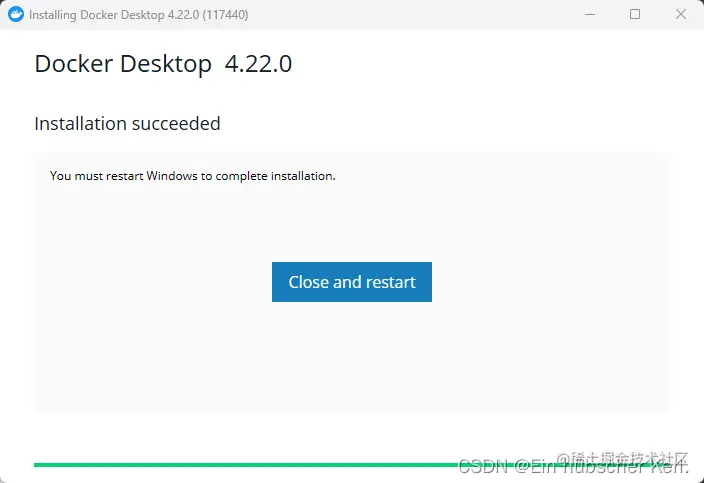
Task: Click the restart Windows message text
Action: click(x=193, y=176)
